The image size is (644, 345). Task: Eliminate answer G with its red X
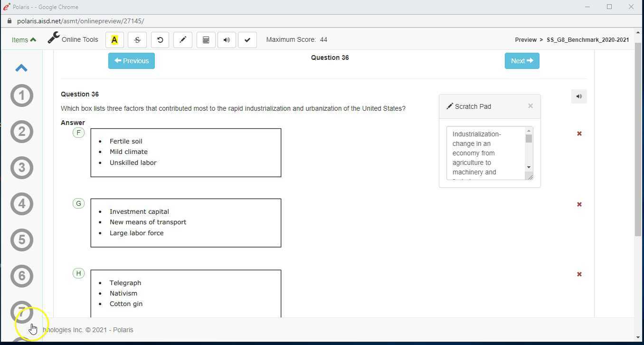pos(579,204)
